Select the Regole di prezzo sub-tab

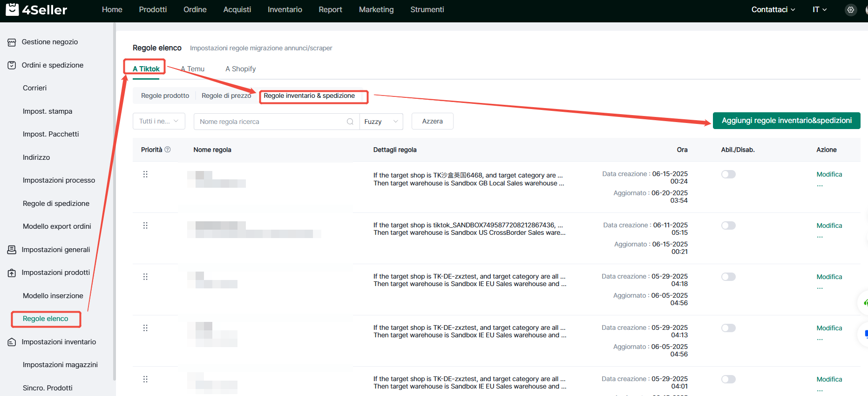pos(226,96)
